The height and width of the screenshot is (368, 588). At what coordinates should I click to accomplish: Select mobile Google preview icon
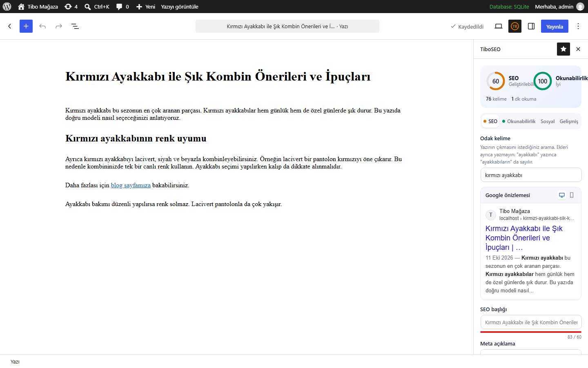point(572,195)
